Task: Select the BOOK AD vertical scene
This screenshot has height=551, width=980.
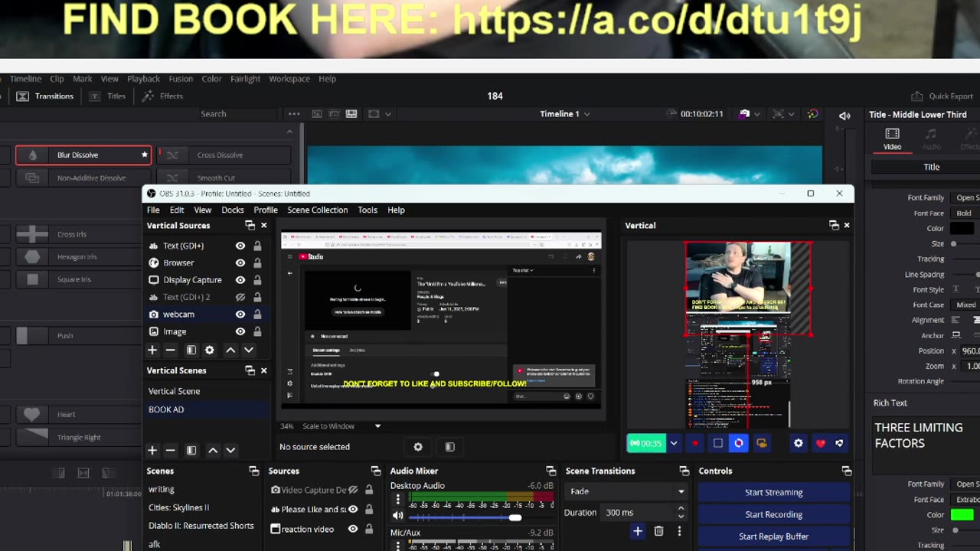Action: (x=207, y=409)
